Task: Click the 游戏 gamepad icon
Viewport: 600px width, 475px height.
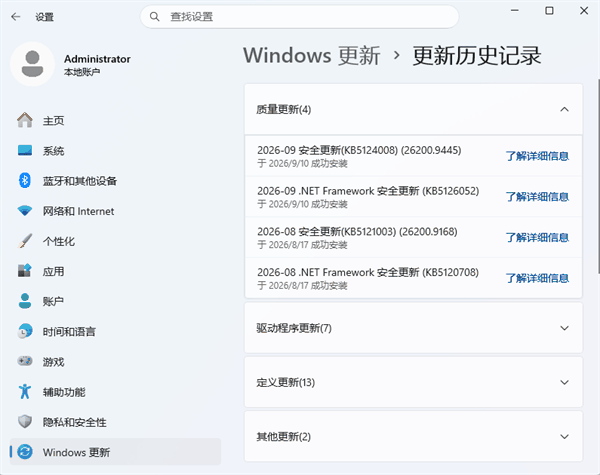Action: tap(25, 361)
